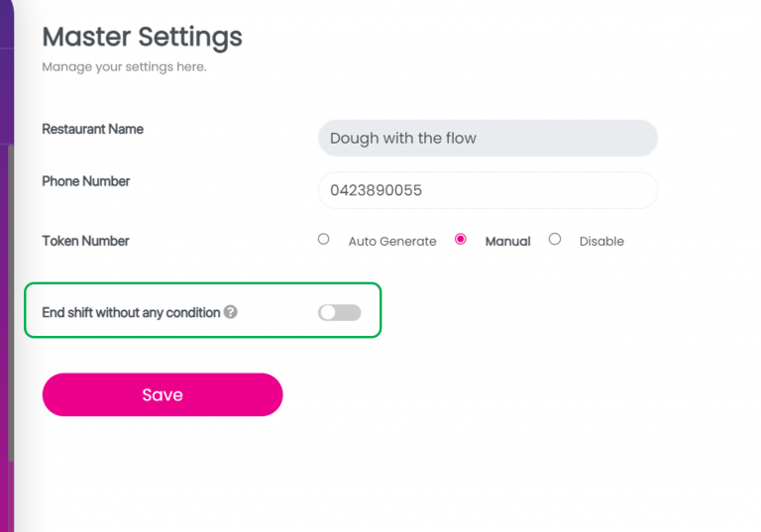Click the 'Manage your settings here' subtitle
The image size is (761, 532).
(124, 67)
